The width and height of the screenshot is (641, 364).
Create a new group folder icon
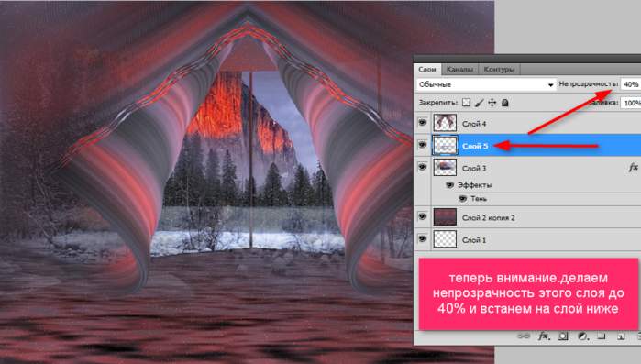601,336
